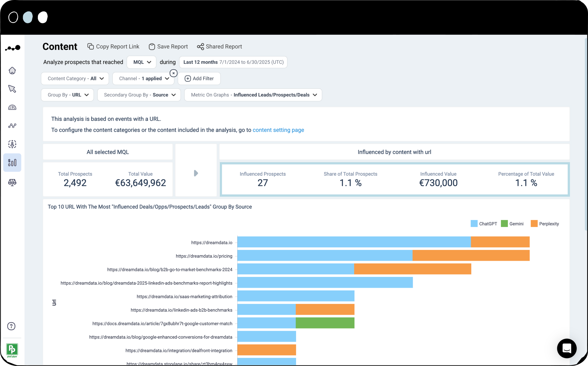Open the Group By URL dropdown
588x366 pixels.
pos(68,95)
